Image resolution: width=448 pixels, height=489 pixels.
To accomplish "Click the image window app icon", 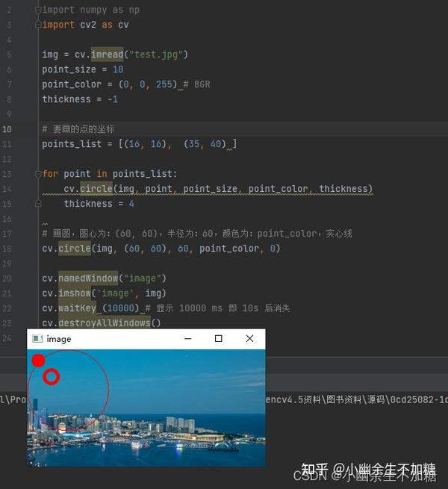I will pyautogui.click(x=37, y=339).
